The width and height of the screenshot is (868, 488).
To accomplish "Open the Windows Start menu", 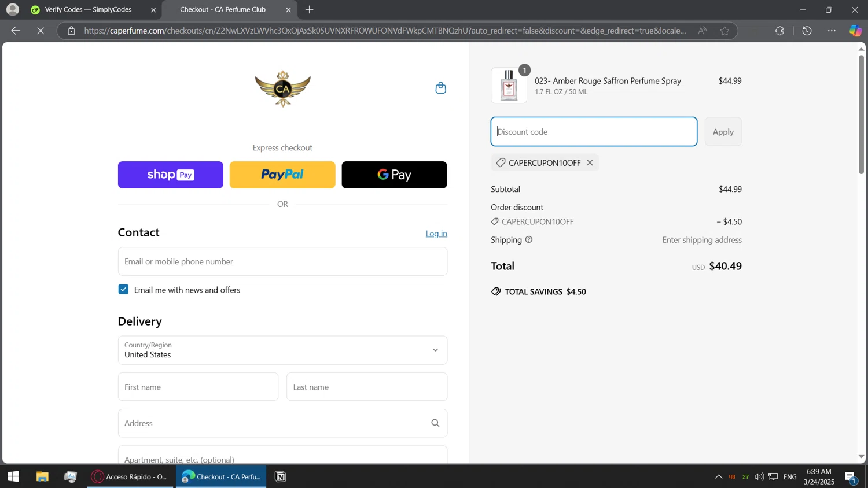I will pyautogui.click(x=13, y=476).
